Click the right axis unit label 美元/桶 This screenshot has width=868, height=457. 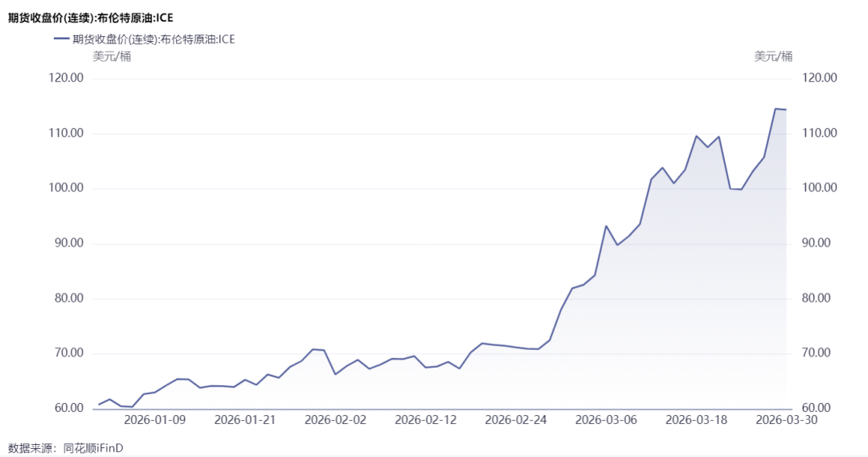tap(773, 56)
